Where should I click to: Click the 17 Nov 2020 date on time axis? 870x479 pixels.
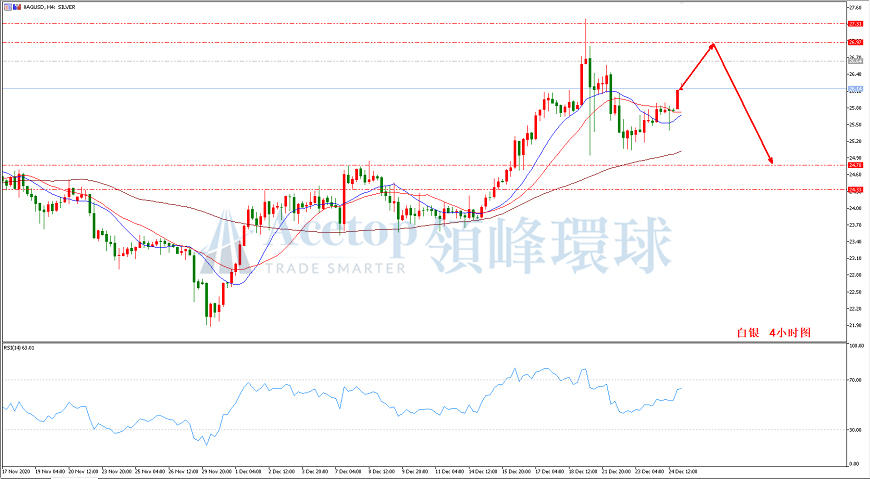tap(17, 471)
